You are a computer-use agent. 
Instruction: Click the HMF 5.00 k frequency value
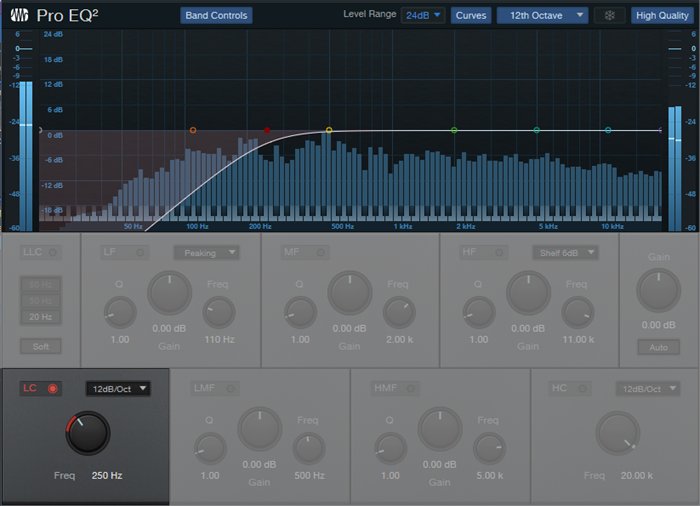pos(490,476)
